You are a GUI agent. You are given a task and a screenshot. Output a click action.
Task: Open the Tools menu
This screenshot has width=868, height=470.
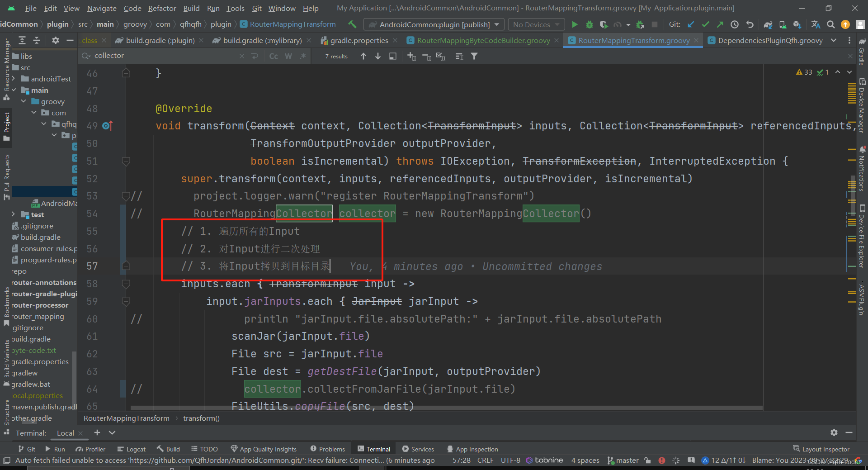pyautogui.click(x=235, y=8)
